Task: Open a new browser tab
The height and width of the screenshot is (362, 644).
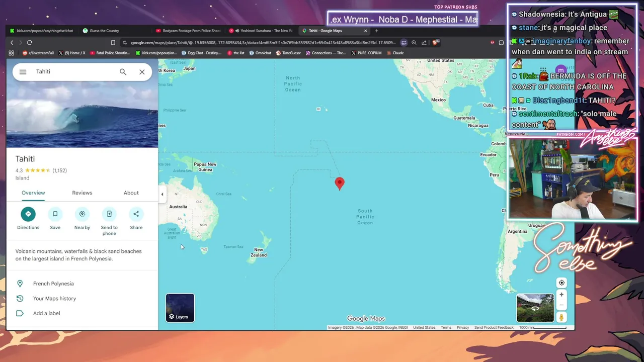Action: 376,31
